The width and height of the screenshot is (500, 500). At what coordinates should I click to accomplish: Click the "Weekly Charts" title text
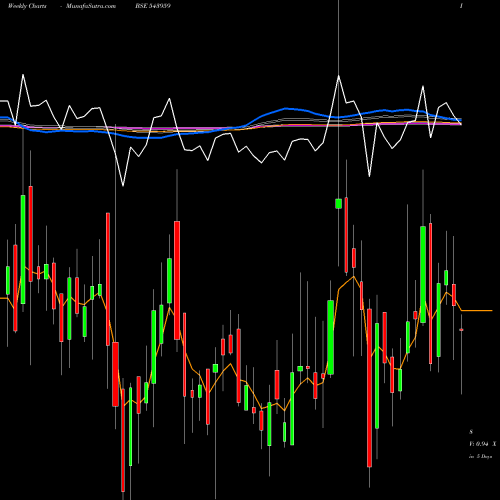[27, 6]
